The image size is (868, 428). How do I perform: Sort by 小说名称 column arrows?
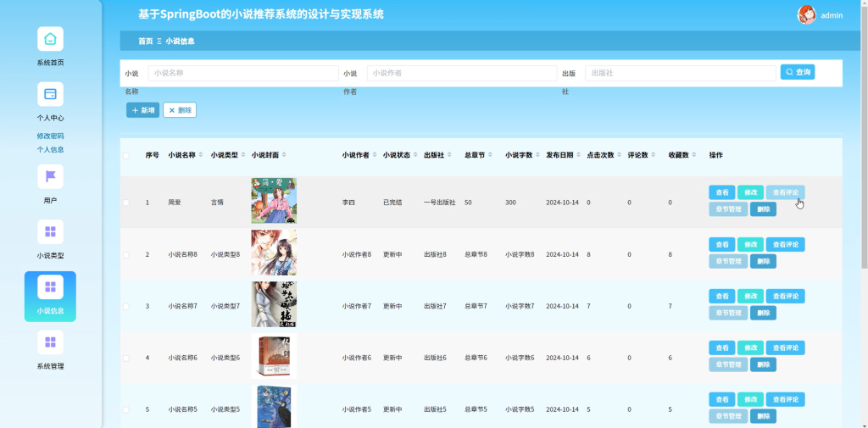[x=201, y=155]
